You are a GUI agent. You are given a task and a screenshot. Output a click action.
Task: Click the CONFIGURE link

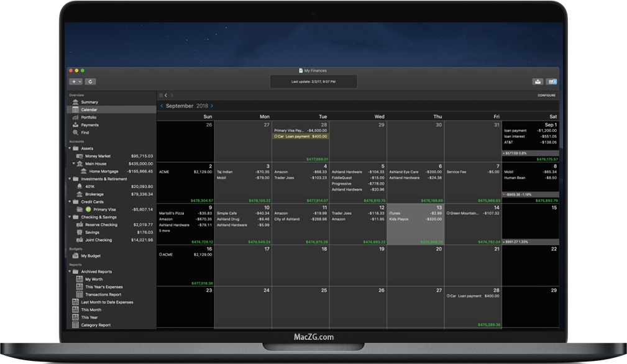pos(546,95)
